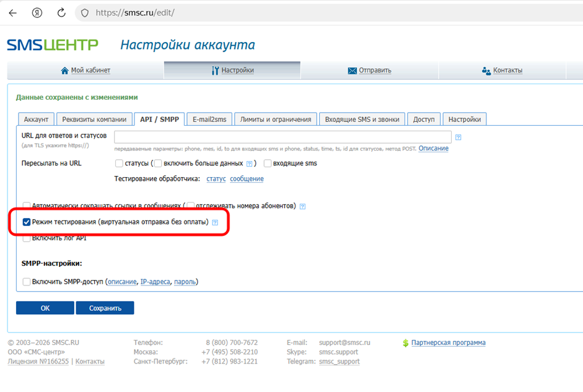Click the Yandex home icon in browser

37,12
